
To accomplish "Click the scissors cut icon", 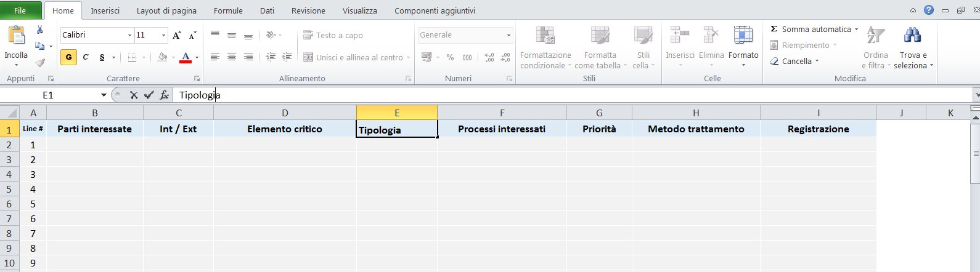I will point(40,30).
